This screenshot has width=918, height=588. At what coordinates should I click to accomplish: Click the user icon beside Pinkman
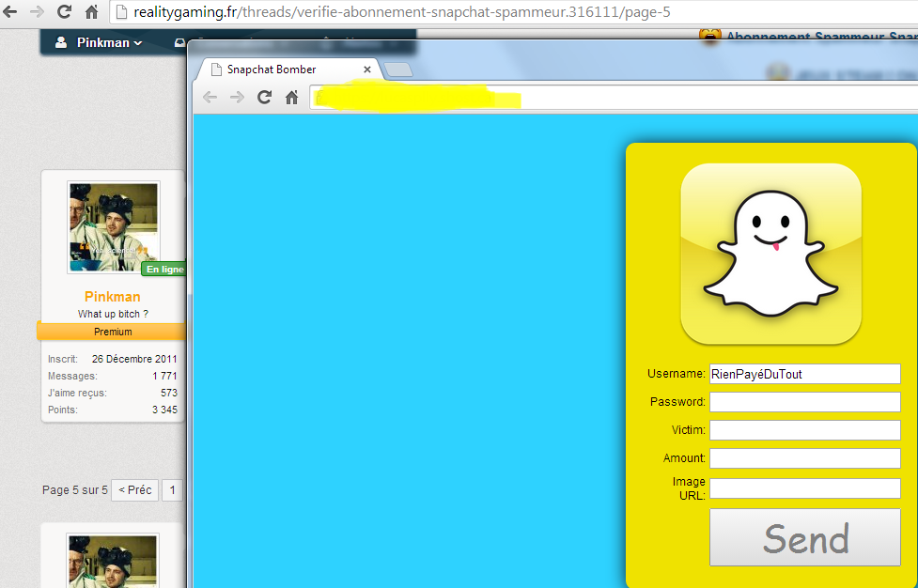[61, 42]
